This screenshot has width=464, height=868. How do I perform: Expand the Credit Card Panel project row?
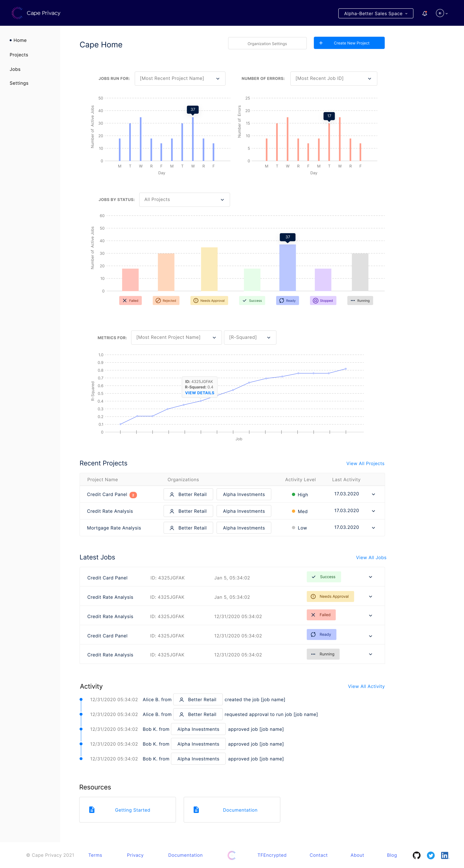(373, 494)
